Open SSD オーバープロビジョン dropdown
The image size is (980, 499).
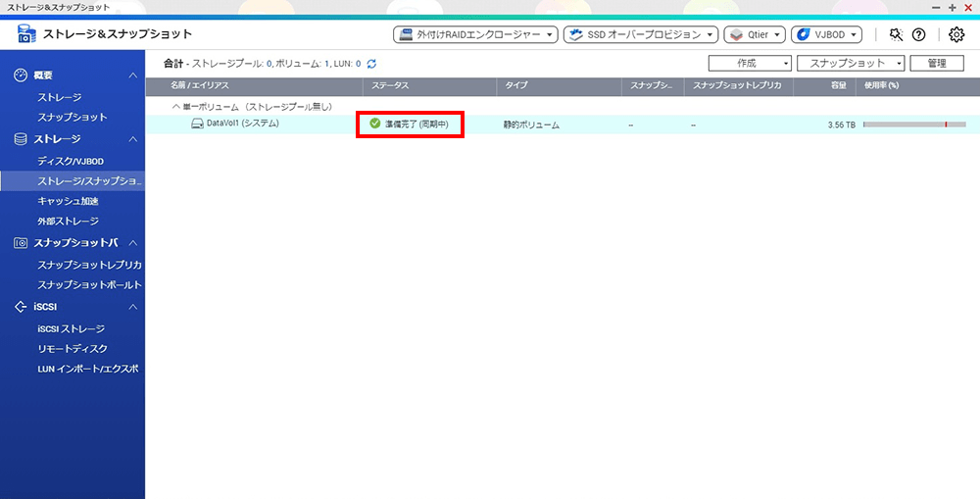click(641, 34)
